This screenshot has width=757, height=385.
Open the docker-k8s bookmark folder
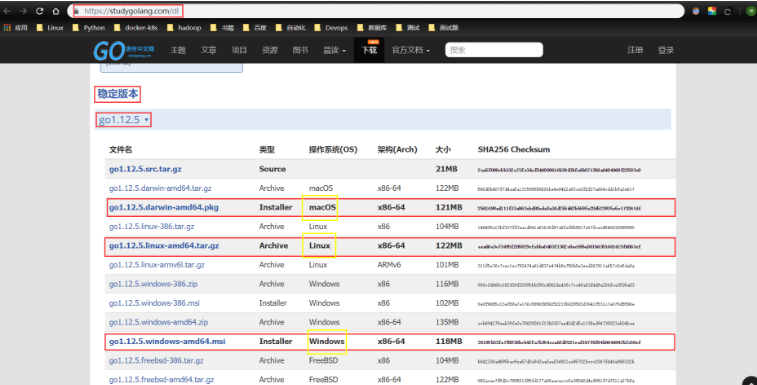tap(136, 28)
